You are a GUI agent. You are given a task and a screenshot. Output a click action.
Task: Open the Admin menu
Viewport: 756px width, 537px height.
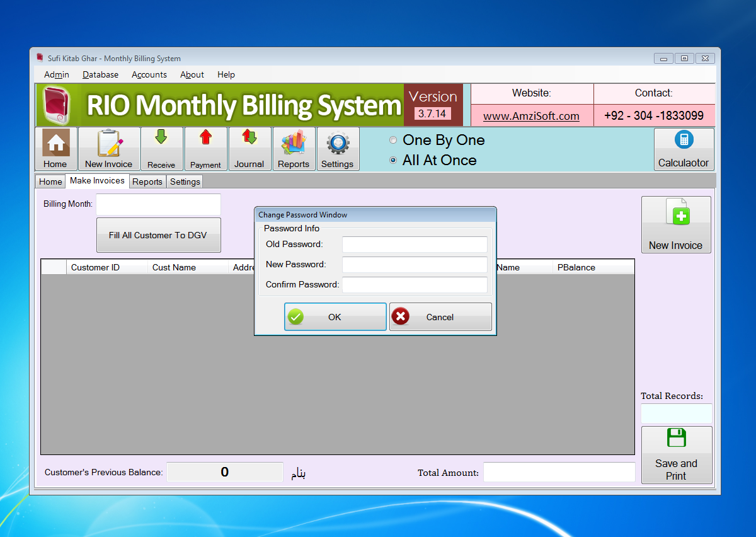56,74
